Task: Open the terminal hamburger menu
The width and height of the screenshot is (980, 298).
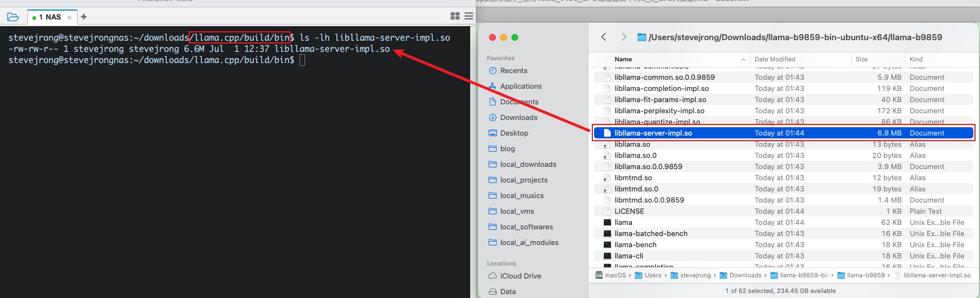Action: click(469, 16)
